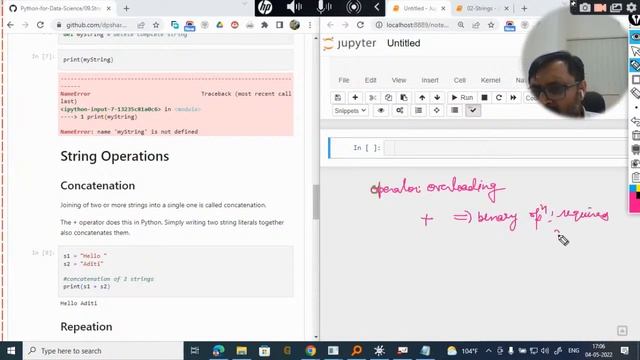Screen dimensions: 640x360
Task: Click Type here to search box
Action: coord(104,351)
